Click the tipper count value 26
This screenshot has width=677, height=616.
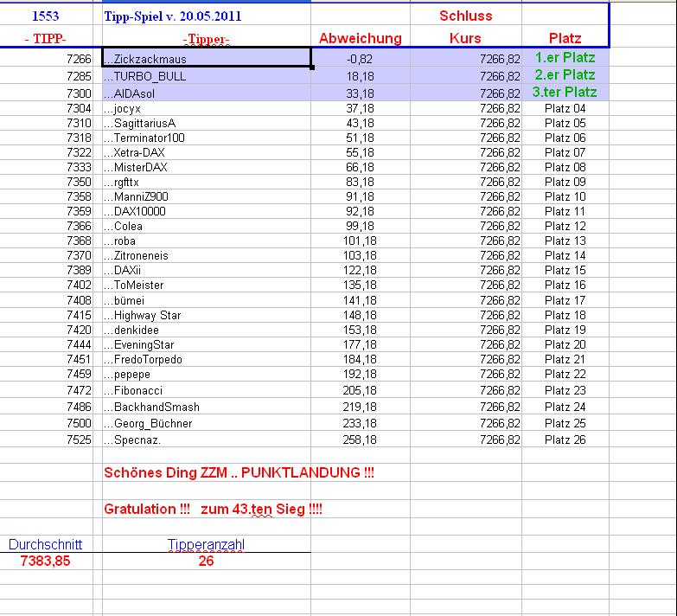coord(207,561)
